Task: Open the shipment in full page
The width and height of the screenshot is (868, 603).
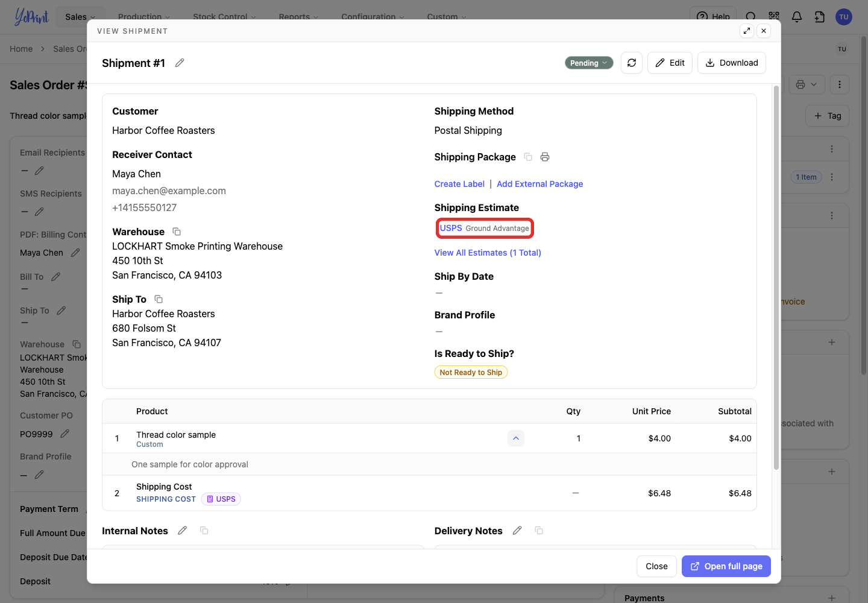Action: [726, 566]
